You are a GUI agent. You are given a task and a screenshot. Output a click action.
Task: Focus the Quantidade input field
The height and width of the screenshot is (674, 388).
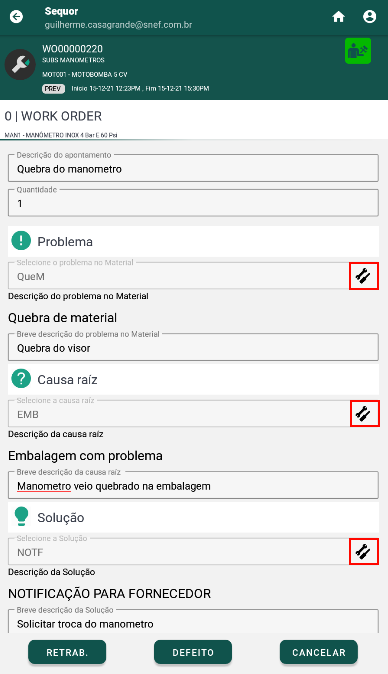click(x=193, y=203)
